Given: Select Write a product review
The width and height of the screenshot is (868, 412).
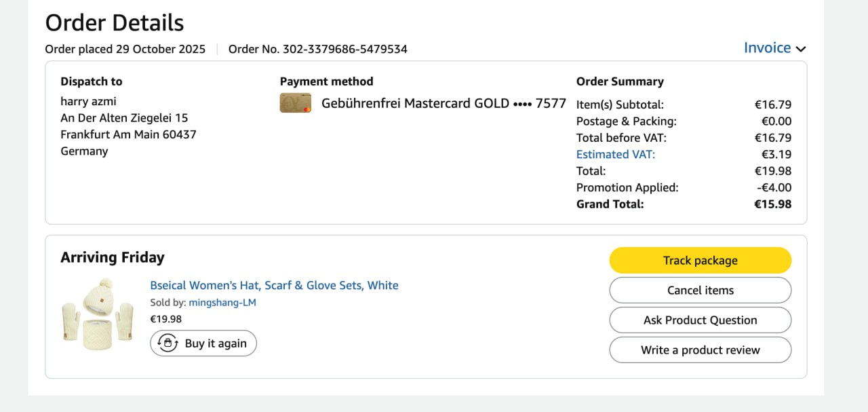Looking at the screenshot, I should point(700,350).
